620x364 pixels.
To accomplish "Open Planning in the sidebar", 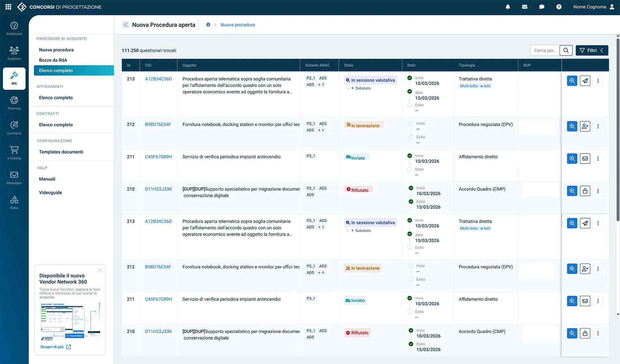I will [x=14, y=103].
